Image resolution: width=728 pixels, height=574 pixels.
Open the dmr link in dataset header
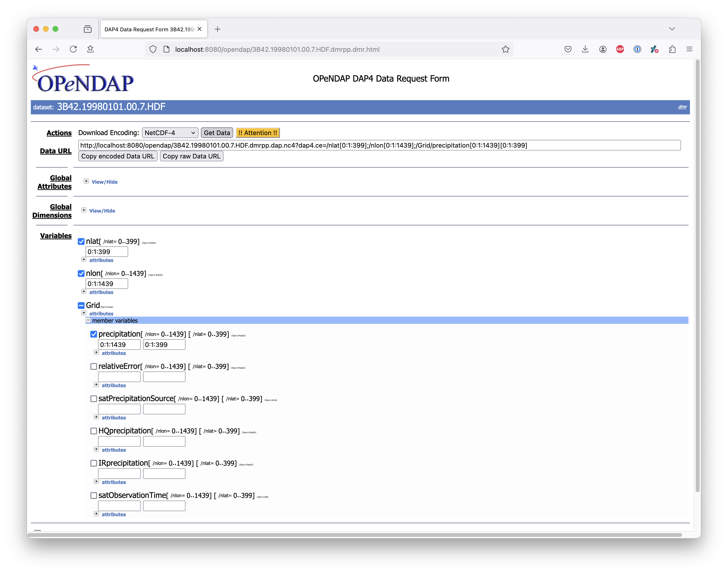[x=682, y=107]
